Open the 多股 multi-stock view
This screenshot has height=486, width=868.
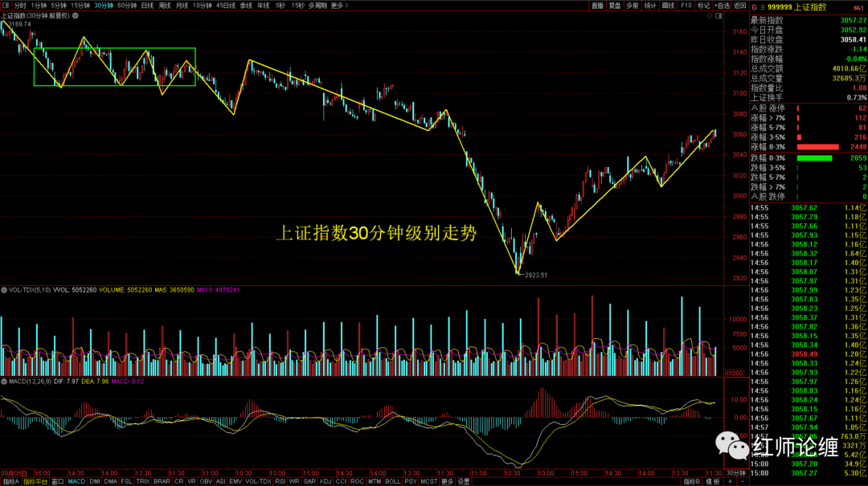tap(633, 6)
